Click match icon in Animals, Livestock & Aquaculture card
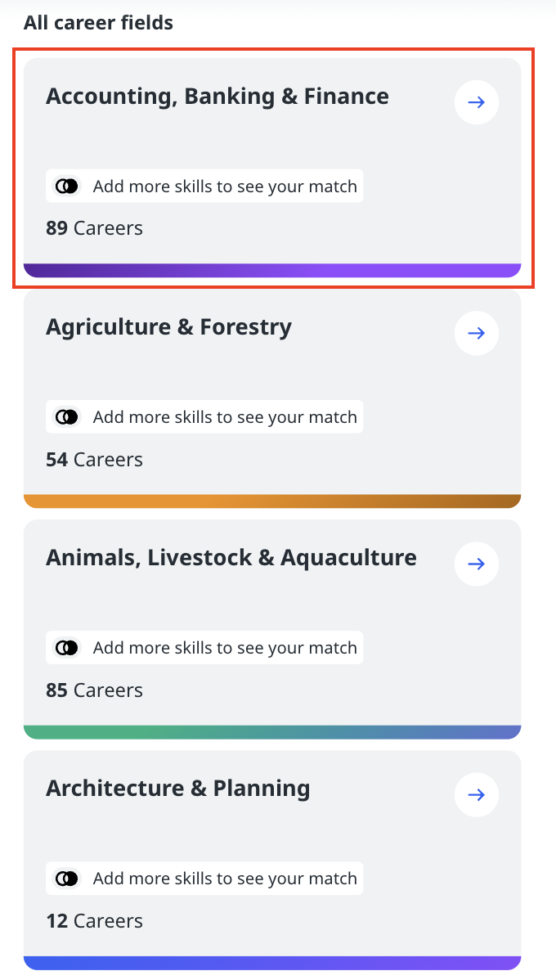 [x=67, y=648]
